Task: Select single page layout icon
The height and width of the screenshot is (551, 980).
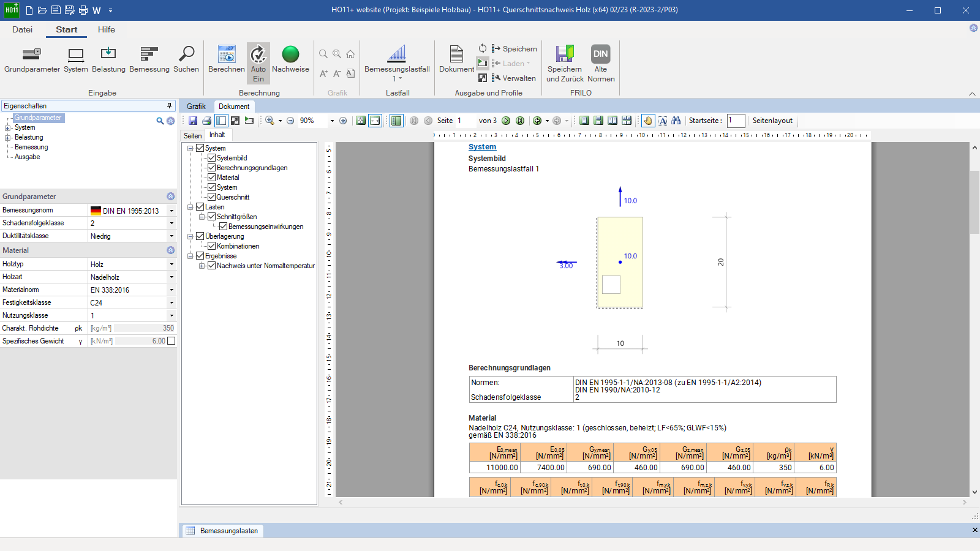Action: coord(584,121)
